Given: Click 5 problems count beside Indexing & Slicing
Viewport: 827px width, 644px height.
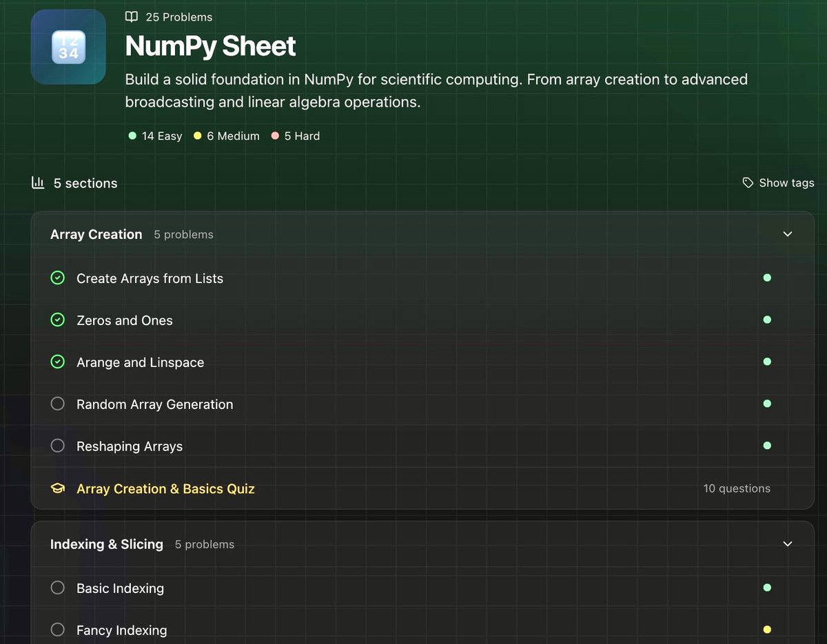Looking at the screenshot, I should pos(205,544).
